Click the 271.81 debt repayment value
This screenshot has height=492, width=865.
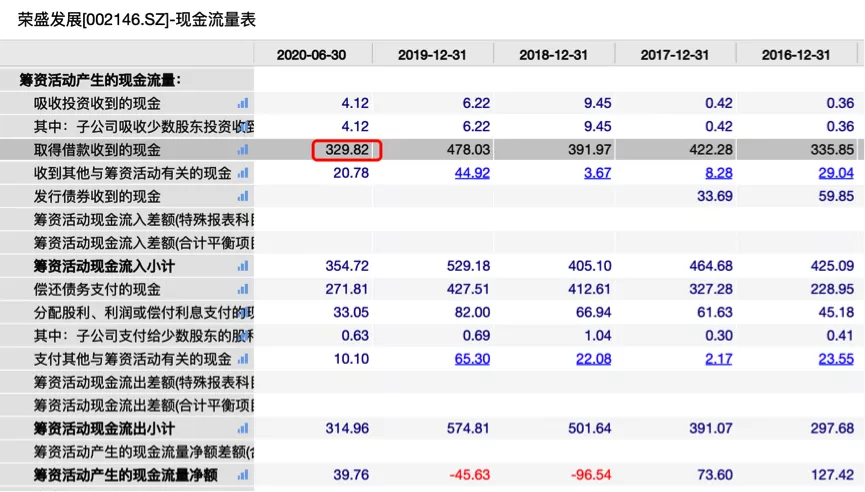pos(347,289)
